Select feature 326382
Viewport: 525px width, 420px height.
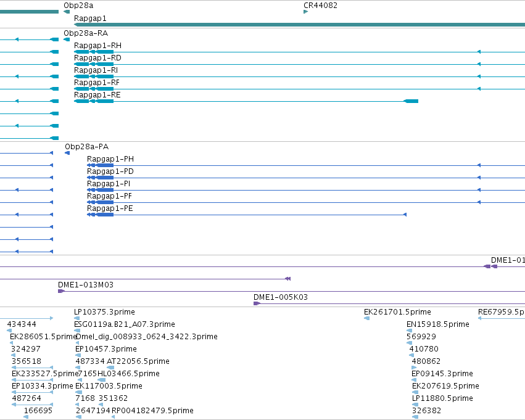[426, 411]
